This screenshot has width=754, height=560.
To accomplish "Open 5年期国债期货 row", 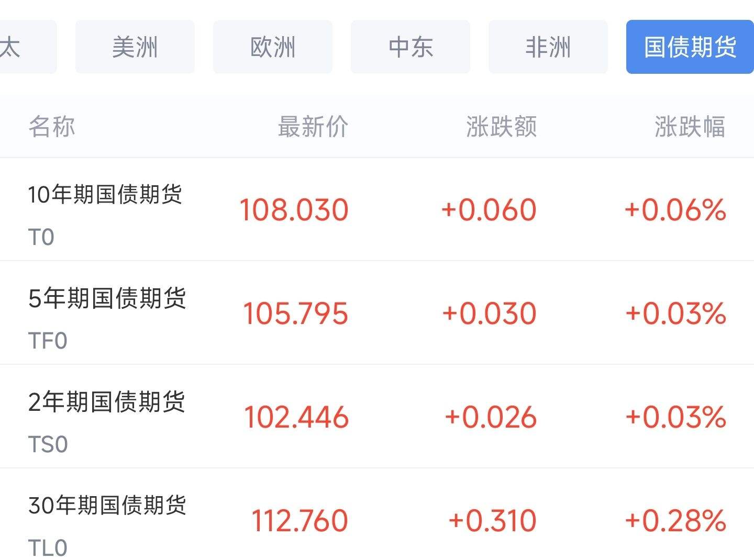I will coord(107,298).
